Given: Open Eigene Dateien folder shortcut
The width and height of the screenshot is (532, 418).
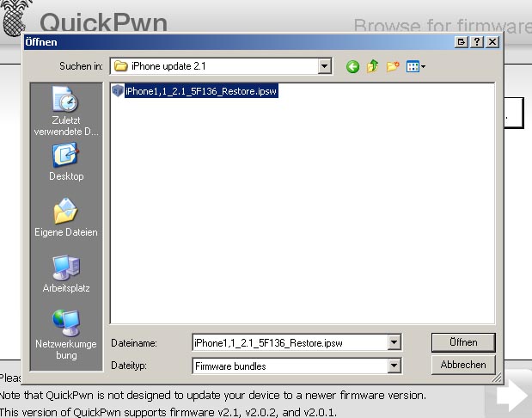Looking at the screenshot, I should tap(66, 218).
